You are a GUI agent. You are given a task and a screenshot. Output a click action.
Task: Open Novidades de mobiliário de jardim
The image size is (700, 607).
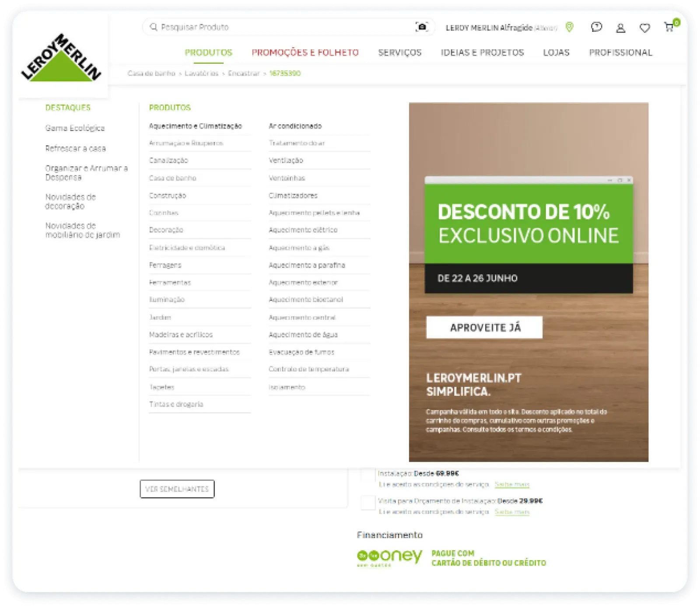point(82,230)
